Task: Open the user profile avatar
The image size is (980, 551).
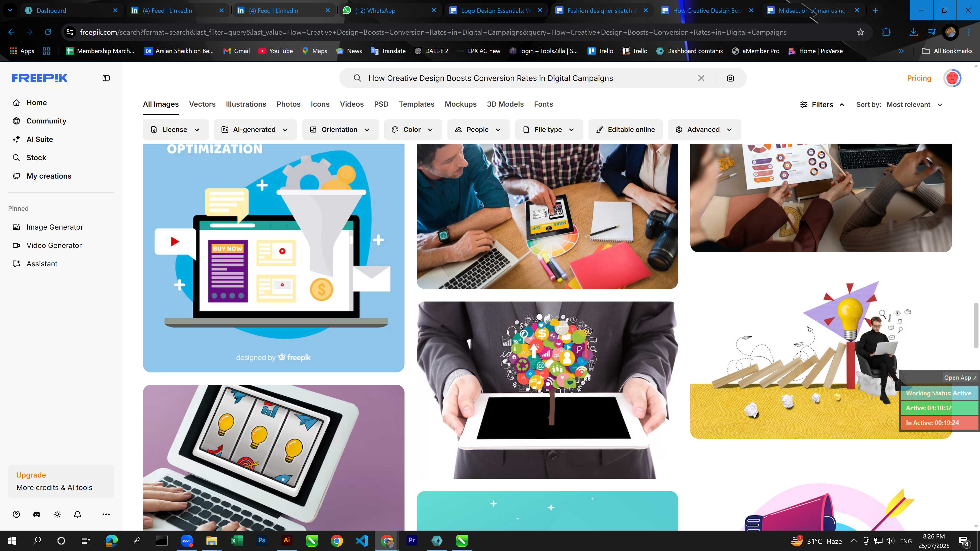Action: (952, 78)
